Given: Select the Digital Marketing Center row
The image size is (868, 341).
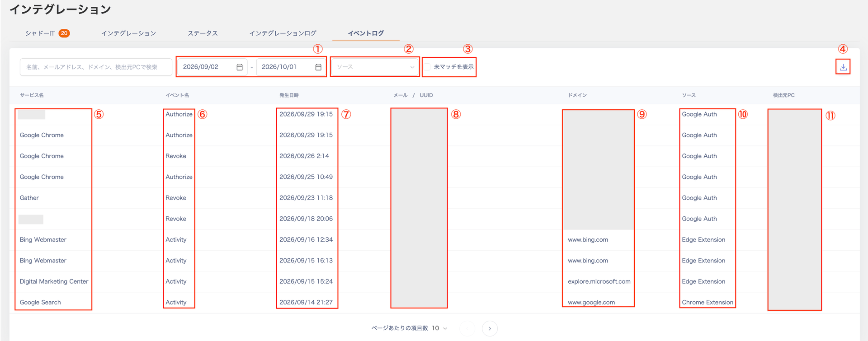Looking at the screenshot, I should coord(434,281).
